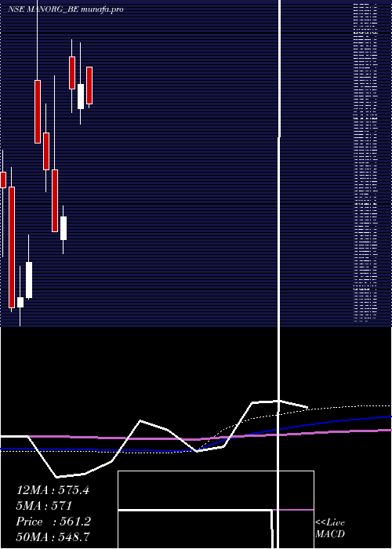Click the 50MA : 548.7 readout

coord(53,537)
